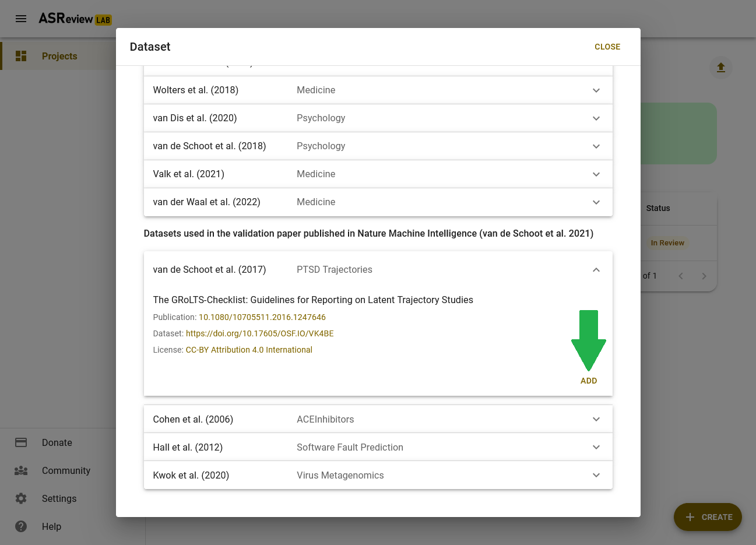
Task: Open Community via its people icon
Action: tap(21, 470)
